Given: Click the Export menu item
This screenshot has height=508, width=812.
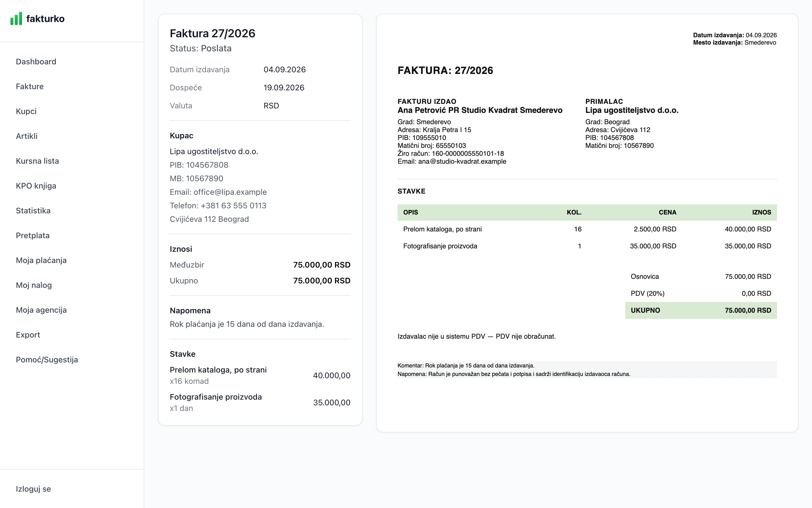Looking at the screenshot, I should tap(28, 335).
